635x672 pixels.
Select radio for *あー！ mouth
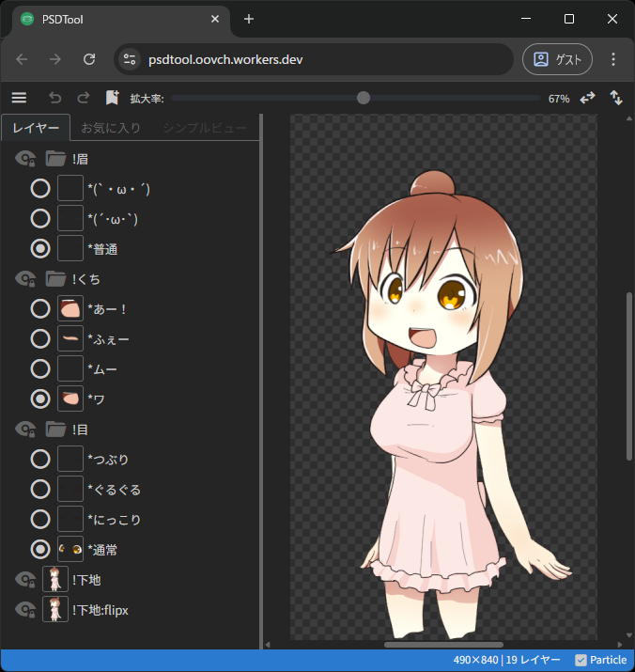(40, 308)
